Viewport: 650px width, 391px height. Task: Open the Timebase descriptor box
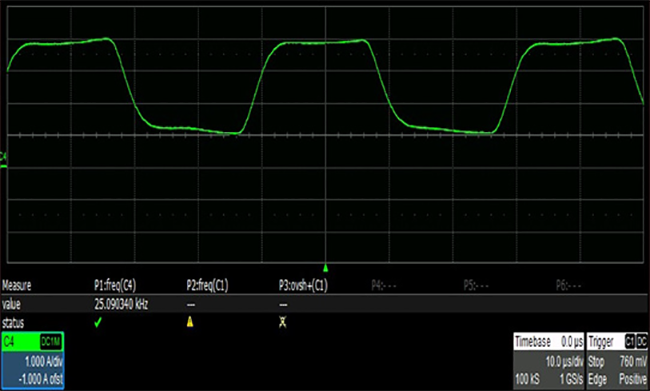(x=549, y=360)
